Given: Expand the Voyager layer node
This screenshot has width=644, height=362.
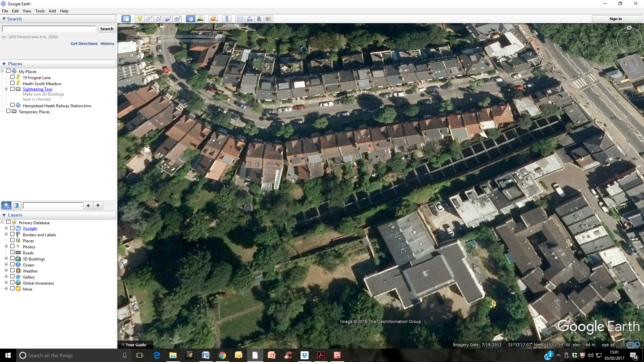Looking at the screenshot, I should click(x=6, y=228).
